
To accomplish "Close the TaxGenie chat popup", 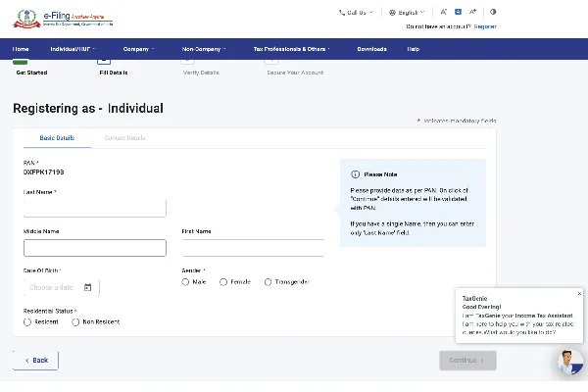I will (579, 294).
